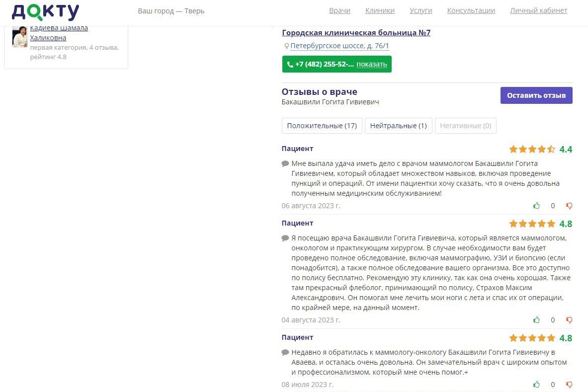Click the Докту logo
The image size is (588, 392).
pos(45,12)
